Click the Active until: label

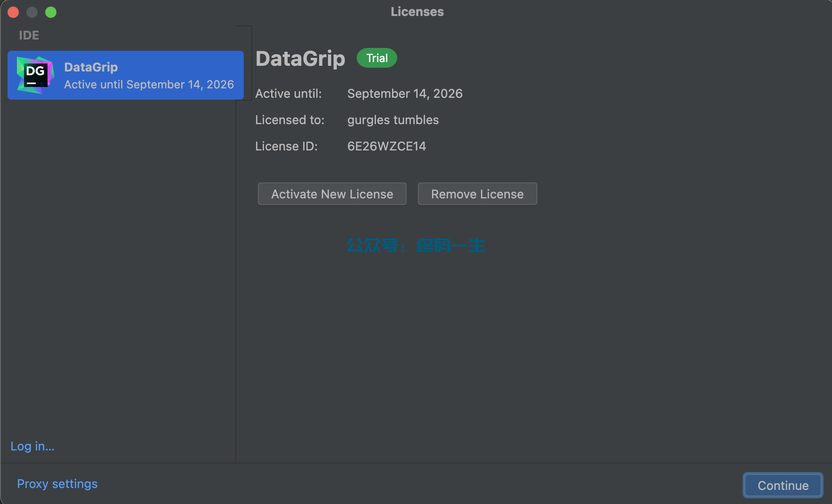(x=288, y=94)
